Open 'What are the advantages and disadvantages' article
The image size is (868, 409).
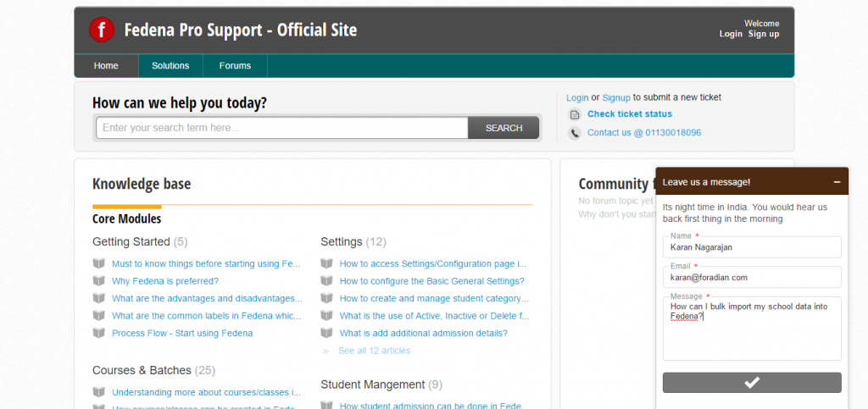[x=207, y=298]
